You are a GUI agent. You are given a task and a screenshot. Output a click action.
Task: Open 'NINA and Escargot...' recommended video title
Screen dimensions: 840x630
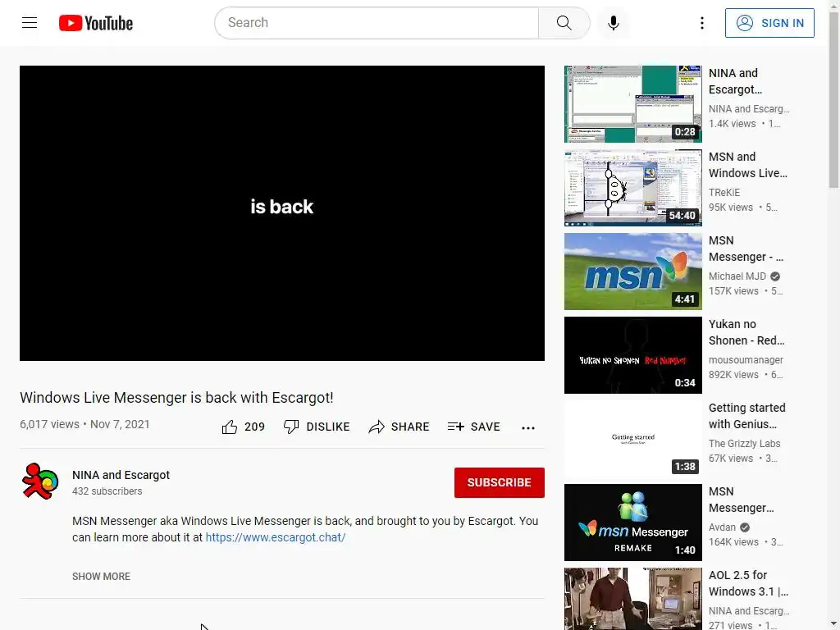735,81
